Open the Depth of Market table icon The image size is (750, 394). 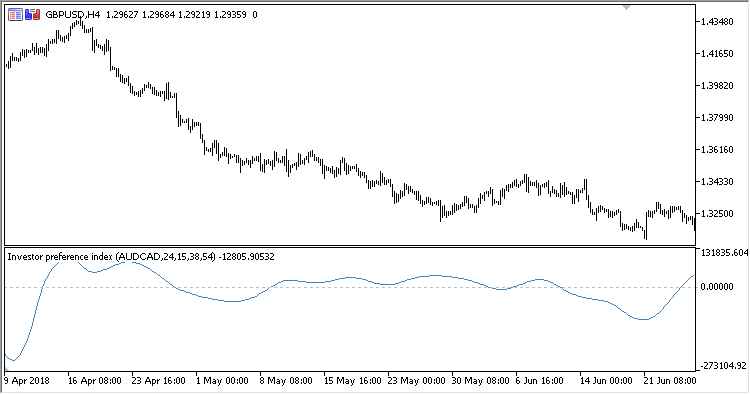tap(15, 15)
